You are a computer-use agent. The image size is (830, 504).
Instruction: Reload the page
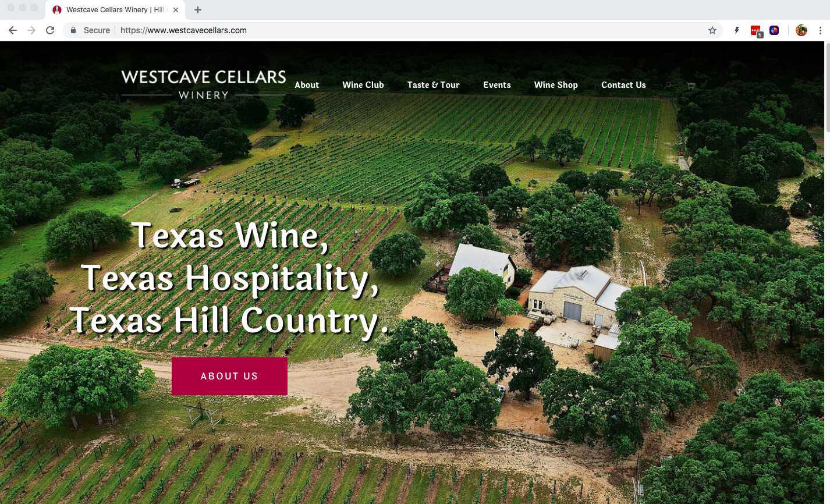click(x=50, y=30)
